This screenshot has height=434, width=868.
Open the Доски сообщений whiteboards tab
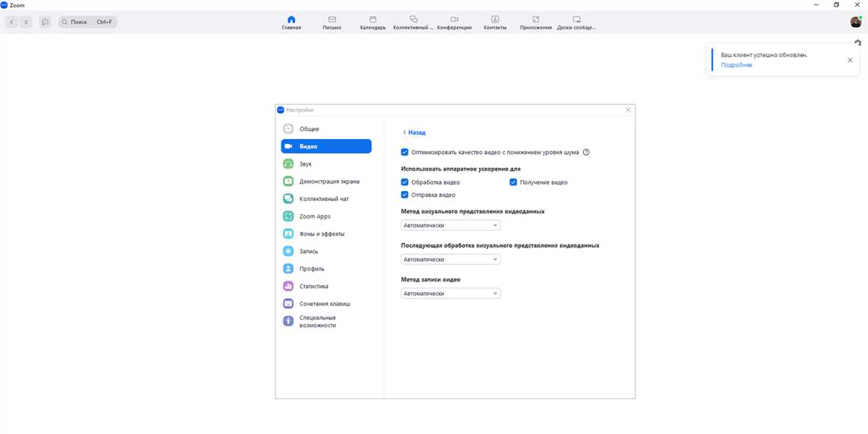(576, 22)
